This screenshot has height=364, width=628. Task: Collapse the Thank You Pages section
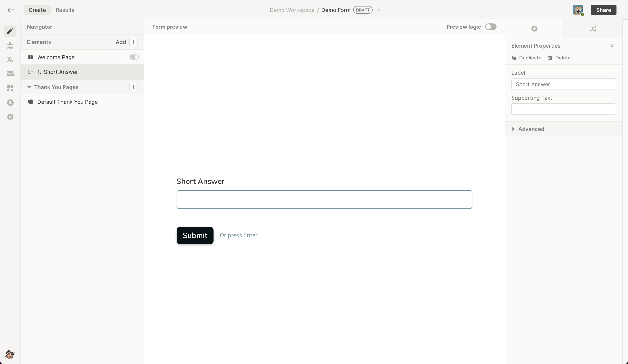click(29, 87)
